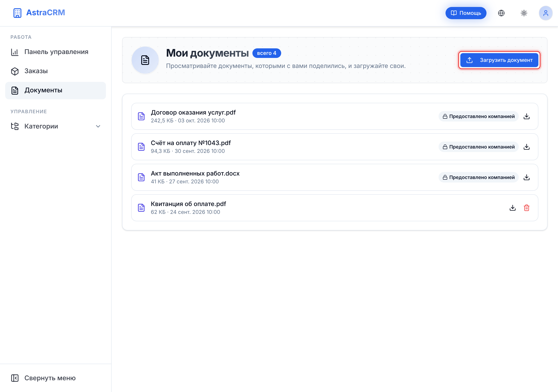The height and width of the screenshot is (392, 558).
Task: Click the Помощь help button
Action: click(466, 13)
